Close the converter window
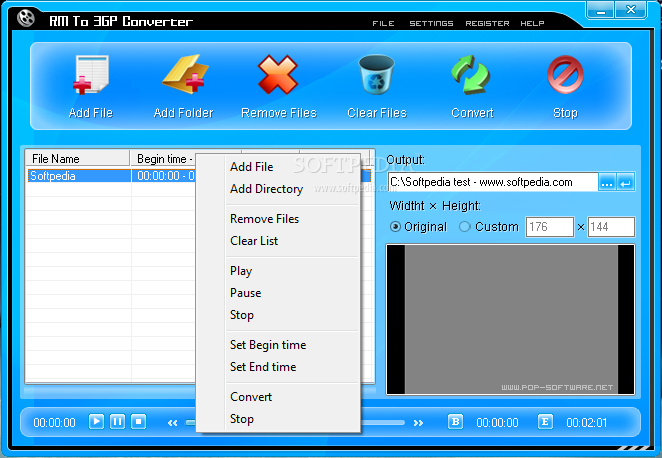 631,9
